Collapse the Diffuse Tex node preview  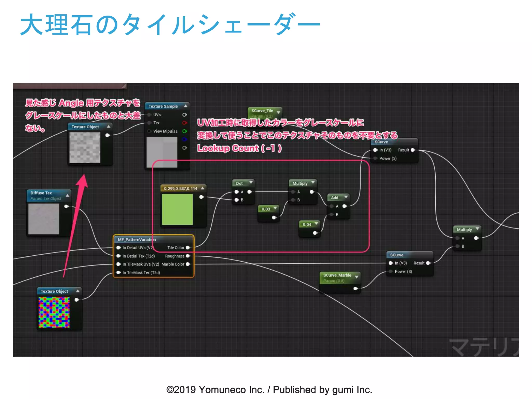click(68, 195)
